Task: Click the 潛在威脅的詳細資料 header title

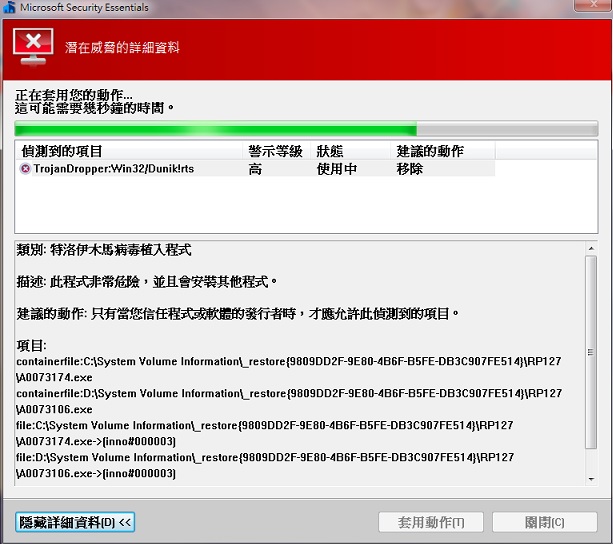Action: pos(122,48)
